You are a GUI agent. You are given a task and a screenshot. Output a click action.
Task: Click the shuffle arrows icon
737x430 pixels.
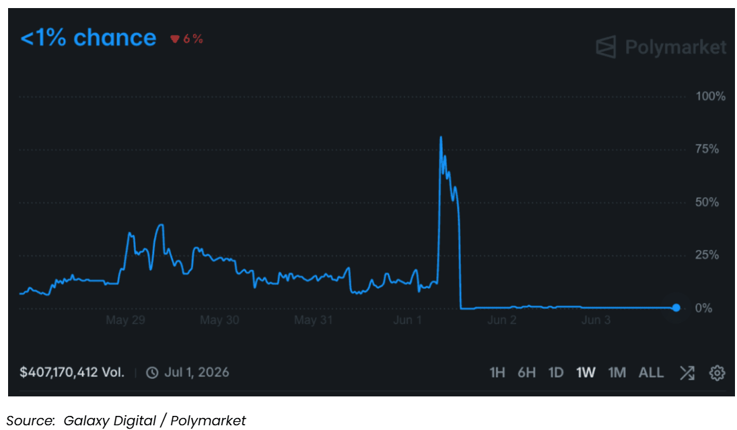pos(687,373)
